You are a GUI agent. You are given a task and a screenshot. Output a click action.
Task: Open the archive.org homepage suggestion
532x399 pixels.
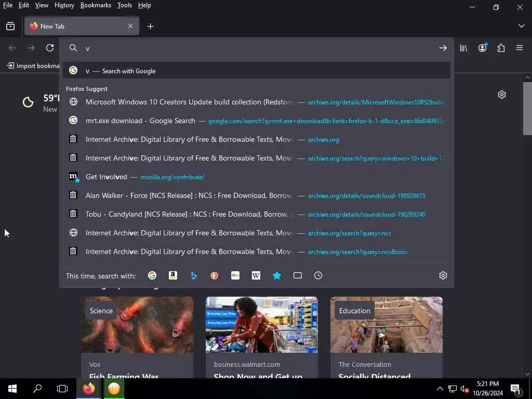point(257,139)
